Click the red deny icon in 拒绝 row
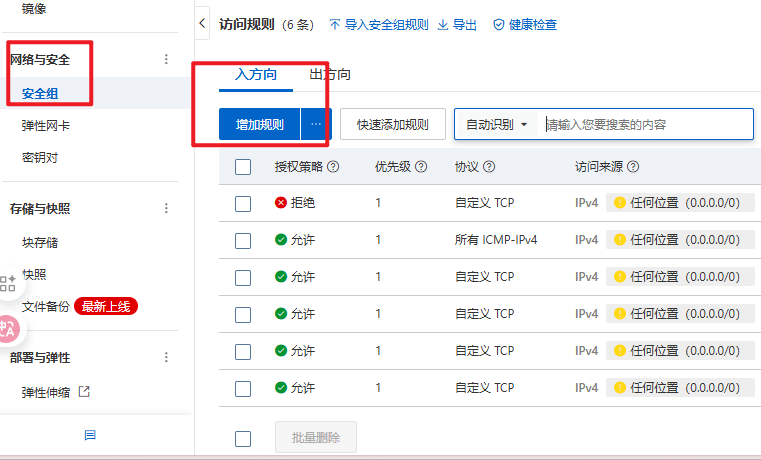The width and height of the screenshot is (761, 460). 281,202
